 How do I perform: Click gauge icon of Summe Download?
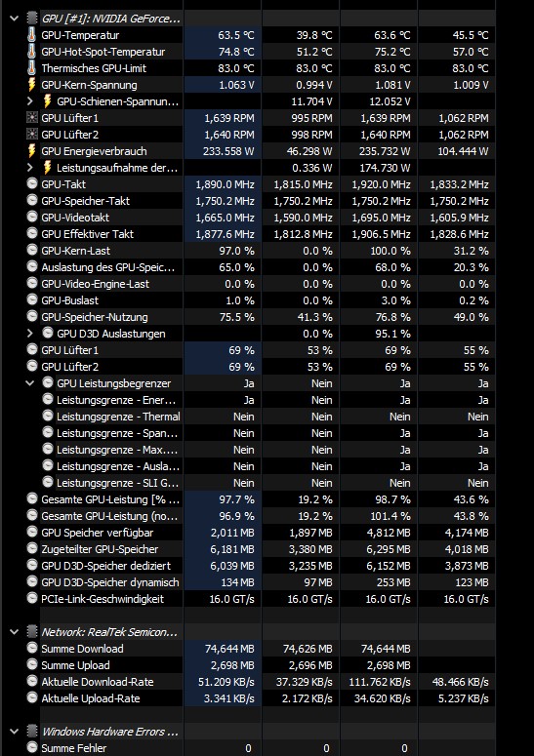click(32, 649)
